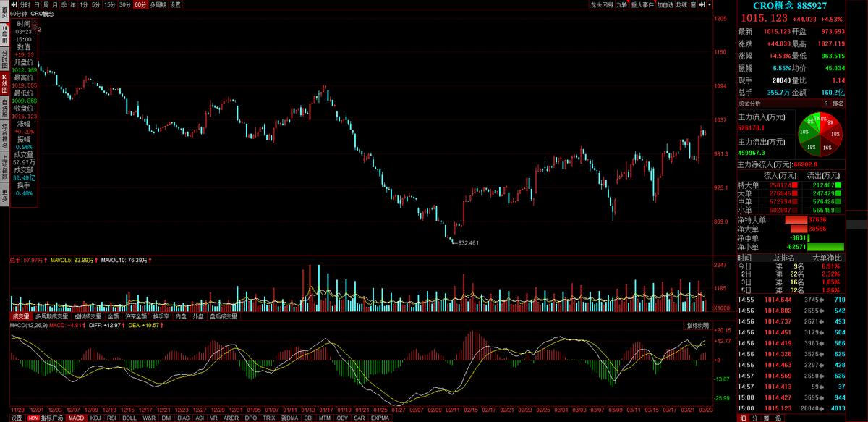The width and height of the screenshot is (868, 422).
Task: Click the 排名 label in 资金分析 header
Action: [837, 104]
